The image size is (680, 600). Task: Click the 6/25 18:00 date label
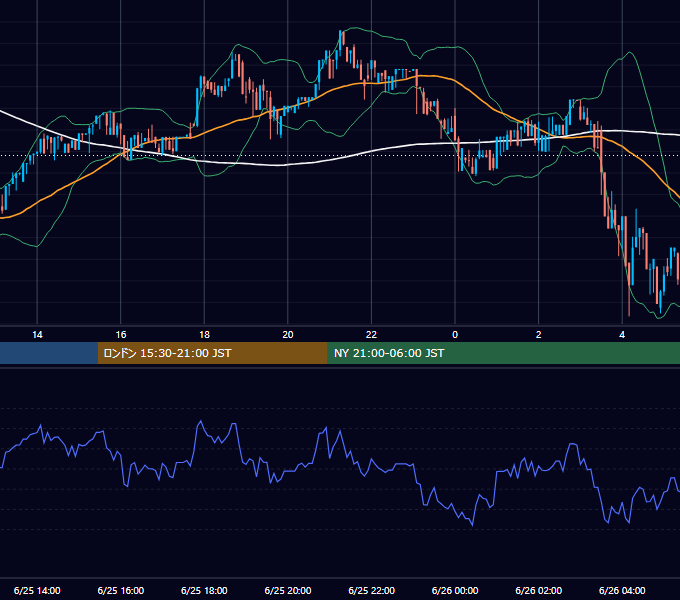(x=204, y=590)
